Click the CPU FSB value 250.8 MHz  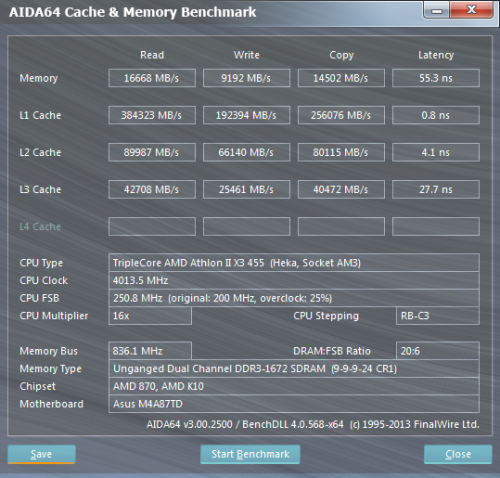point(294,298)
